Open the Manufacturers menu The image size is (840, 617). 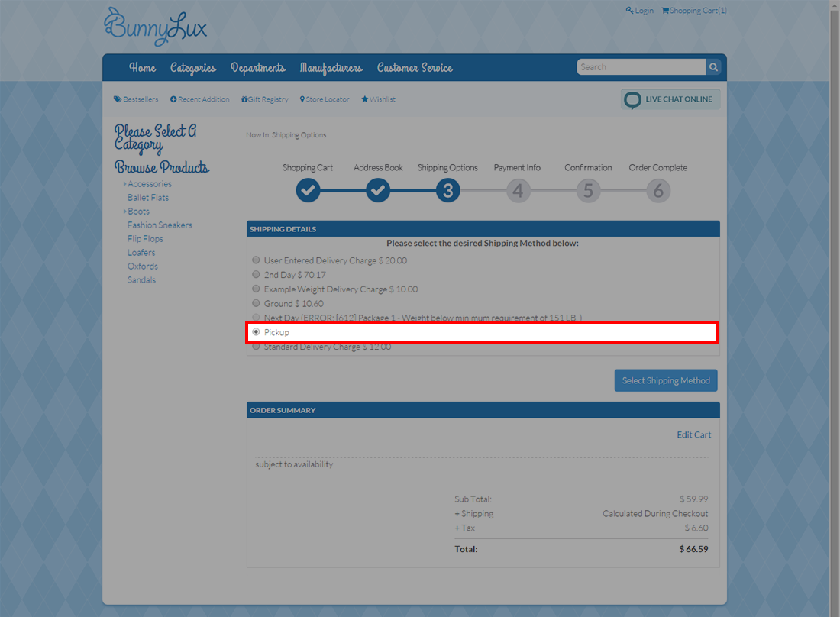pyautogui.click(x=331, y=68)
